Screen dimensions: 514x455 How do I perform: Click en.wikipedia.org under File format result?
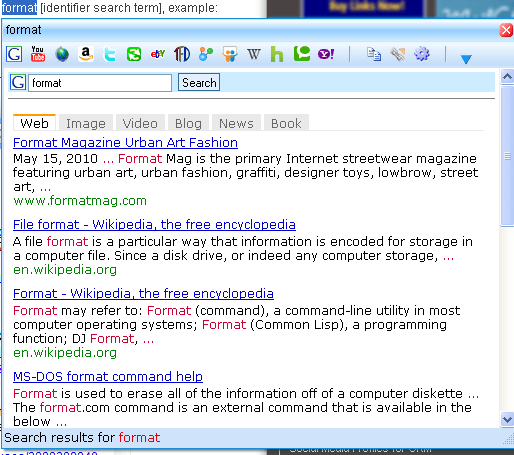65,270
